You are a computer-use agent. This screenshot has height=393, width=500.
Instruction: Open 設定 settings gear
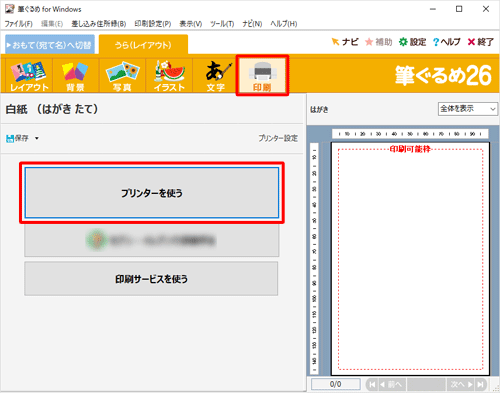(x=413, y=42)
